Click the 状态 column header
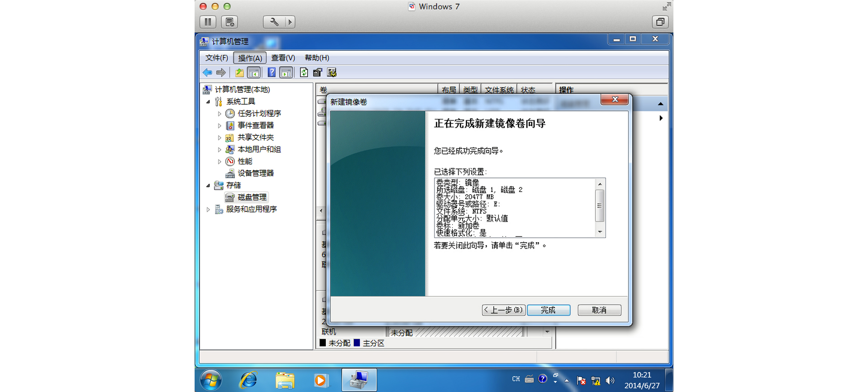This screenshot has height=392, width=868. [535, 90]
